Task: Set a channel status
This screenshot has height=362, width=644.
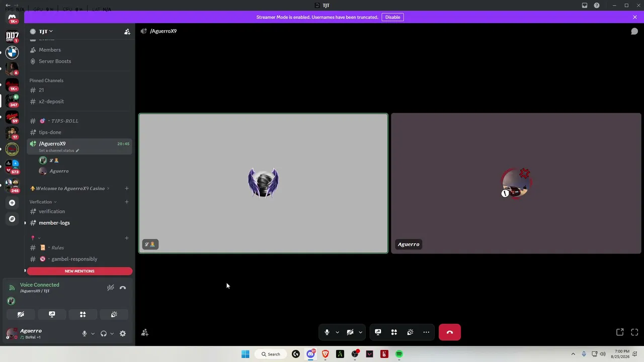Action: coord(59,150)
